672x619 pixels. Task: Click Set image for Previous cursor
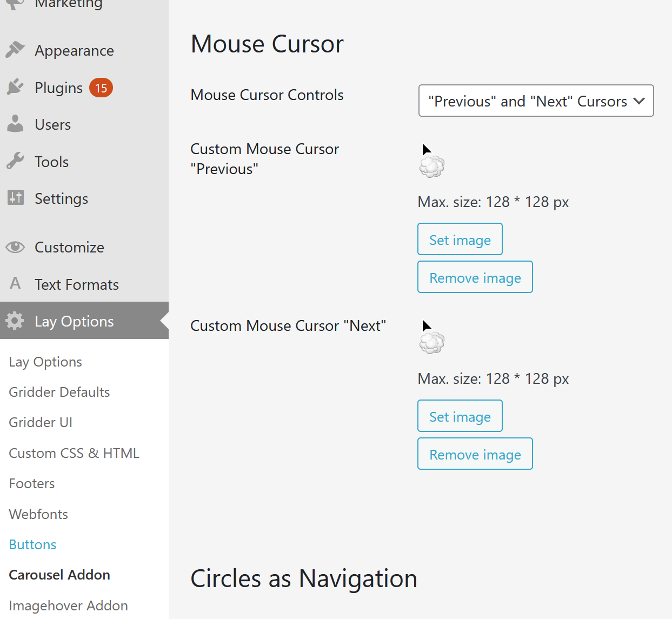pos(460,239)
